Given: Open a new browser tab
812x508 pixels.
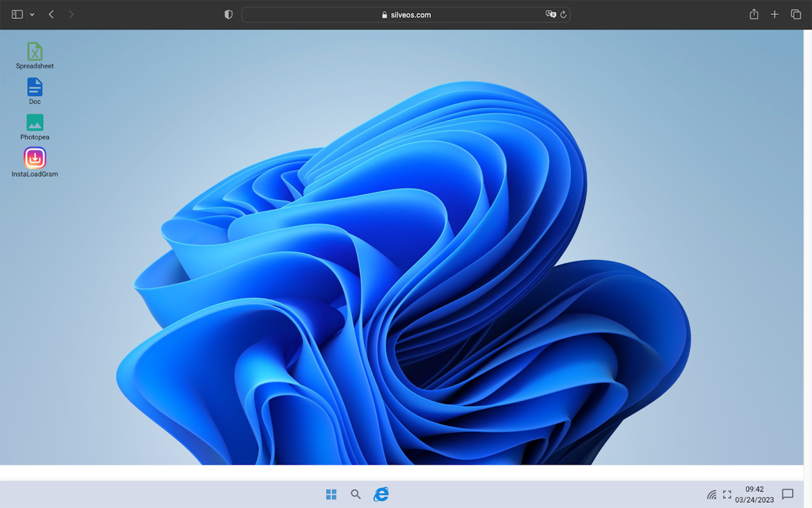Looking at the screenshot, I should [775, 14].
